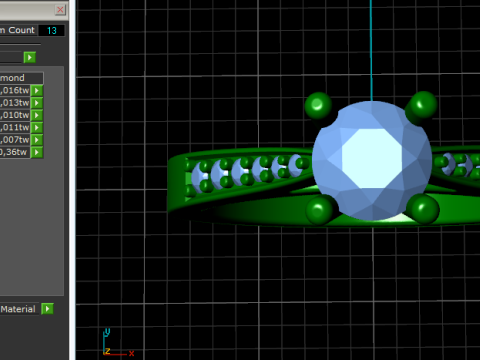Click the arrow beside ,011tw row
Image resolution: width=480 pixels, height=360 pixels.
pos(37,127)
